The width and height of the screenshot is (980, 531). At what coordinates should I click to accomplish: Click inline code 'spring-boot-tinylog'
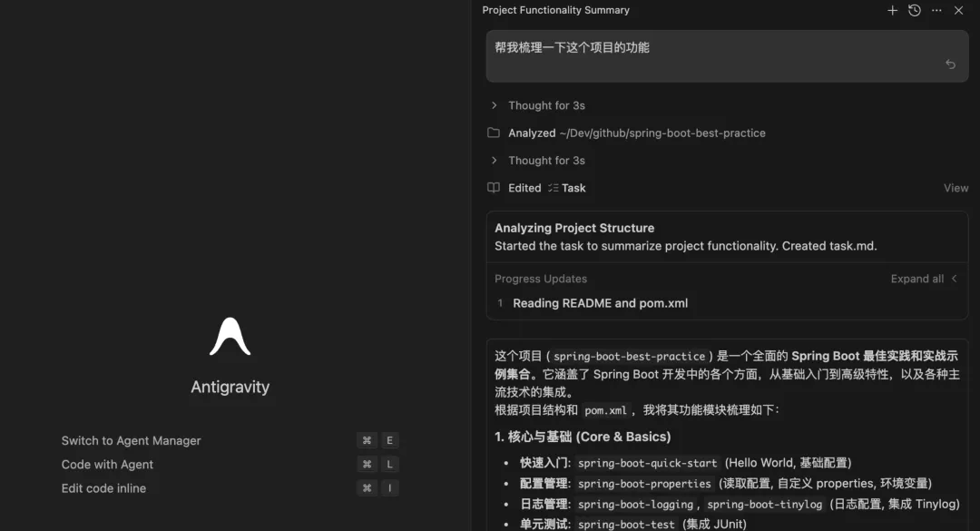tap(764, 504)
